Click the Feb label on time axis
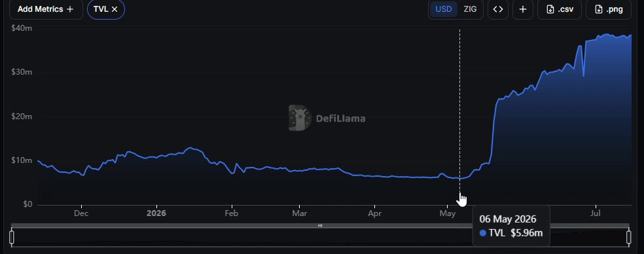Screen dimensions: 644x254 tap(232, 213)
